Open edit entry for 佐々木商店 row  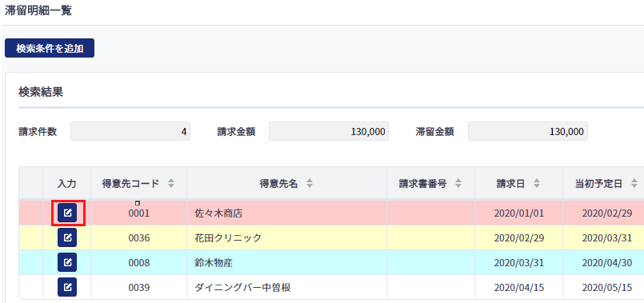coord(67,213)
